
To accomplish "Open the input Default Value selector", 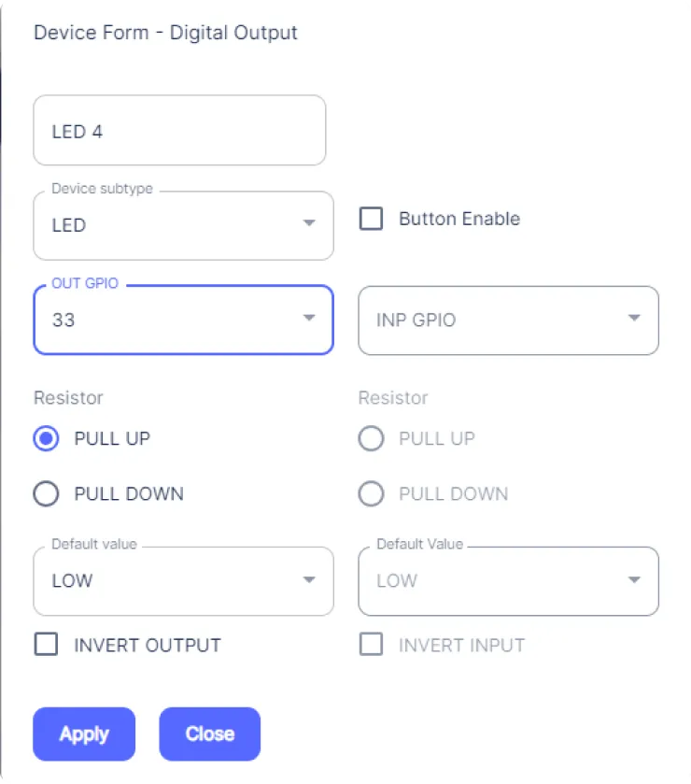I will click(508, 580).
